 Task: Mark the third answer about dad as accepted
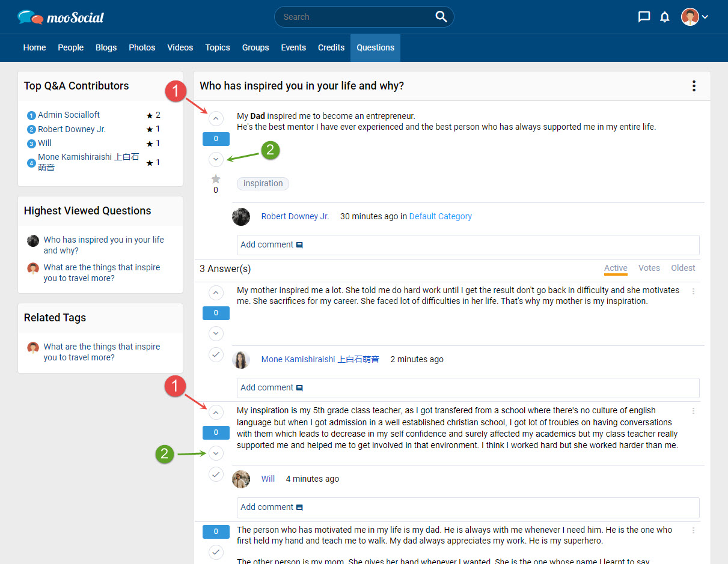click(x=216, y=552)
